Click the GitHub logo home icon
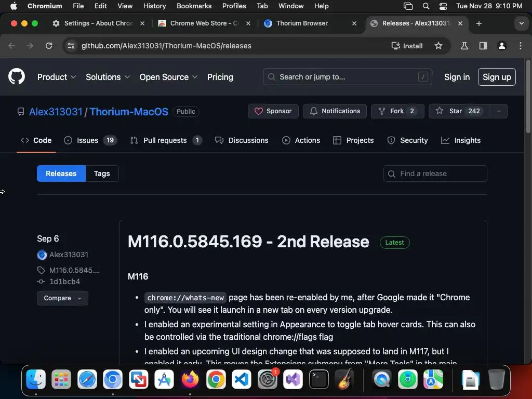The image size is (532, 399). click(x=16, y=77)
